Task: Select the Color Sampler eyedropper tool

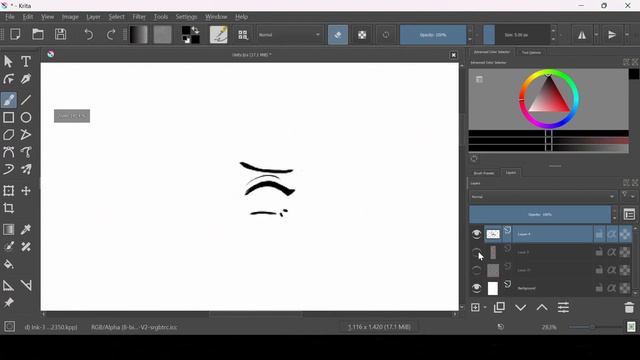Action: pyautogui.click(x=26, y=229)
